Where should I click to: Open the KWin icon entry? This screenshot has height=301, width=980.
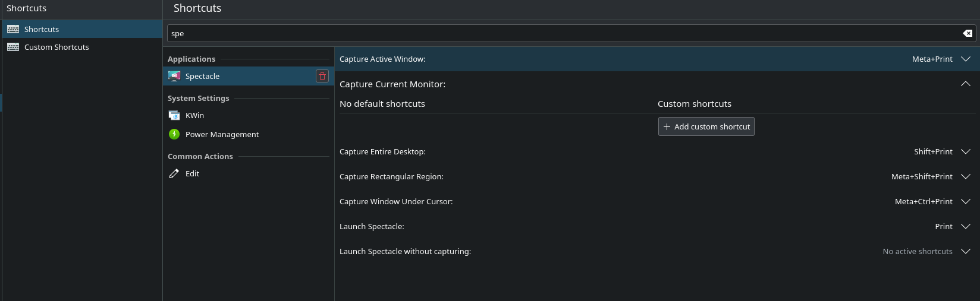[174, 115]
